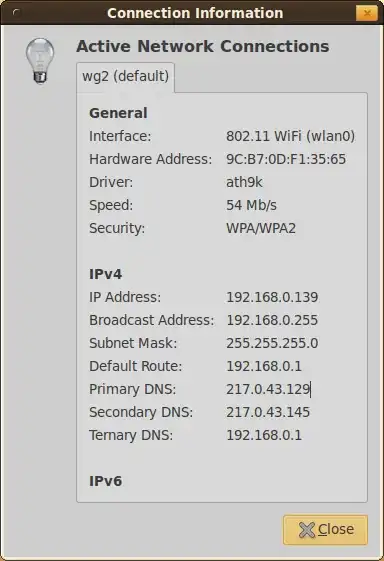The height and width of the screenshot is (561, 384).
Task: Select the security value WPA/WPA2
Action: pyautogui.click(x=261, y=228)
